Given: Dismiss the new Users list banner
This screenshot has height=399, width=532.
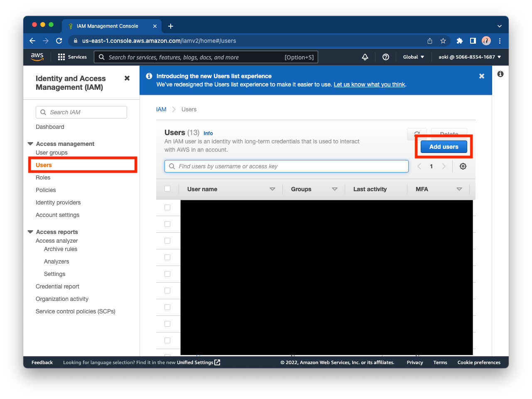Looking at the screenshot, I should [x=482, y=76].
